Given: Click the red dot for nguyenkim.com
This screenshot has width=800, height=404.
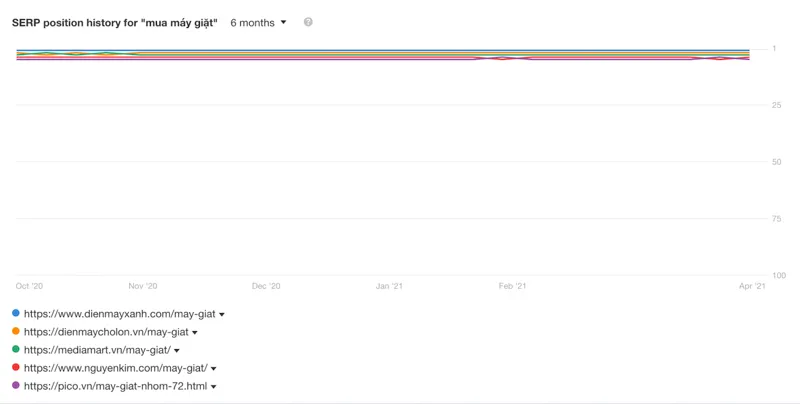Looking at the screenshot, I should tap(16, 367).
